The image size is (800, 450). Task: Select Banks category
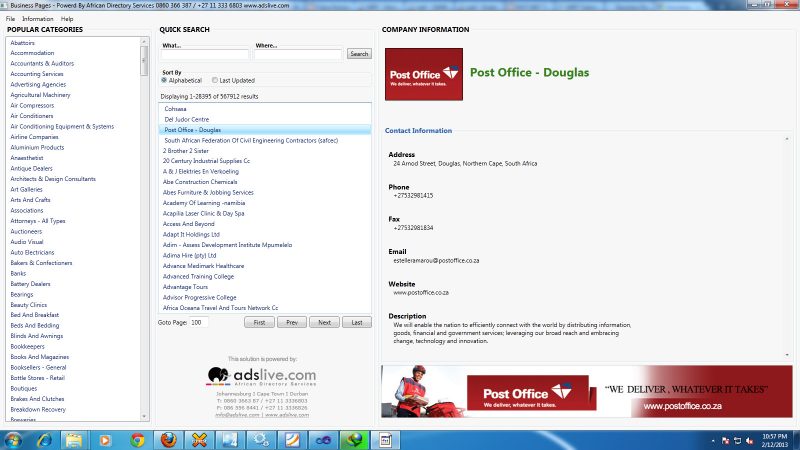click(18, 273)
